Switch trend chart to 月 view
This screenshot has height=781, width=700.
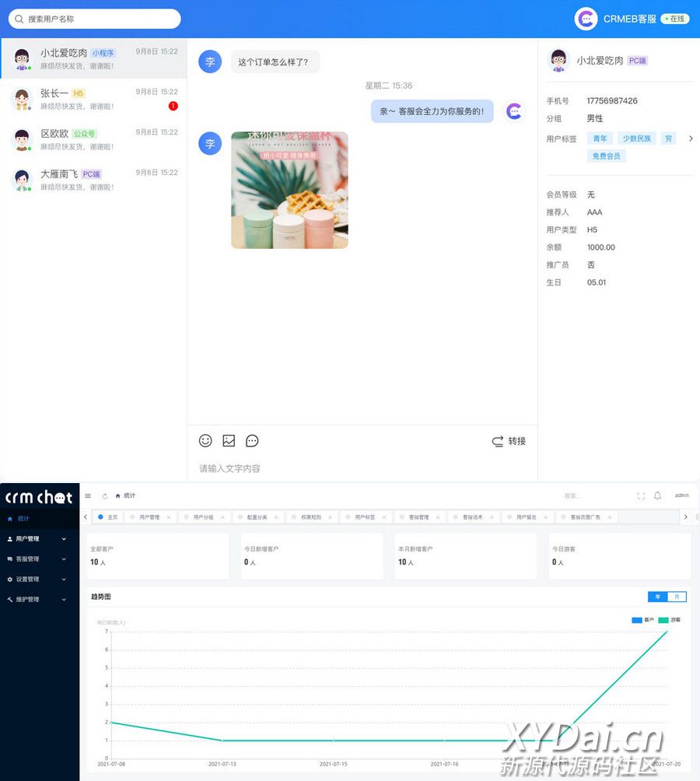[677, 597]
